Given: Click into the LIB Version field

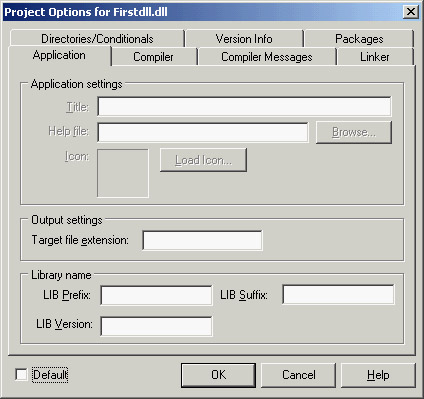Looking at the screenshot, I should point(156,326).
